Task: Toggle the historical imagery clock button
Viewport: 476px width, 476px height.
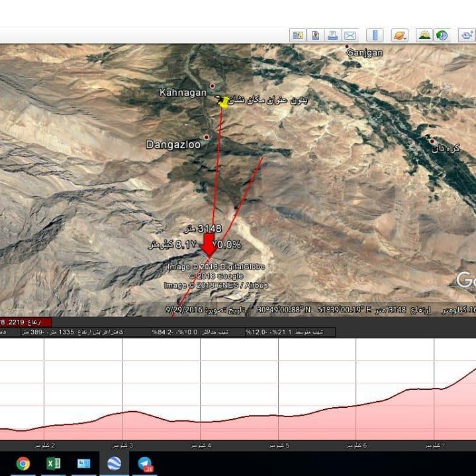Action: click(442, 35)
